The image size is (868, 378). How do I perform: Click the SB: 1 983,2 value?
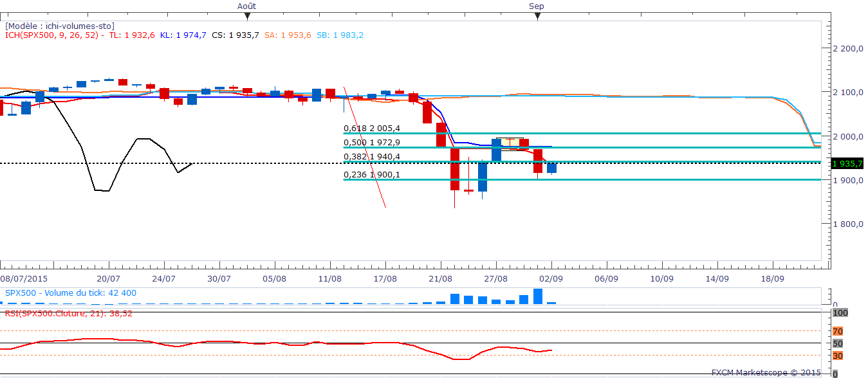[339, 35]
